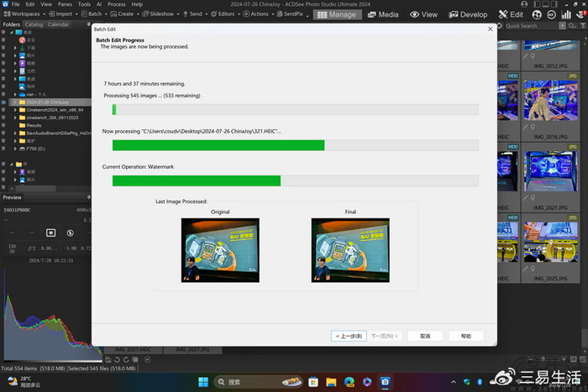Open the People mode icon
The image size is (588, 392).
tap(537, 14)
